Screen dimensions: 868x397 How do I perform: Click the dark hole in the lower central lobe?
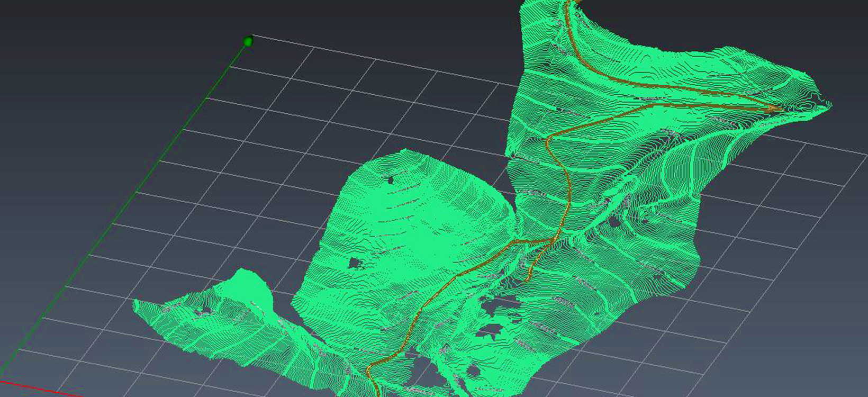354,263
